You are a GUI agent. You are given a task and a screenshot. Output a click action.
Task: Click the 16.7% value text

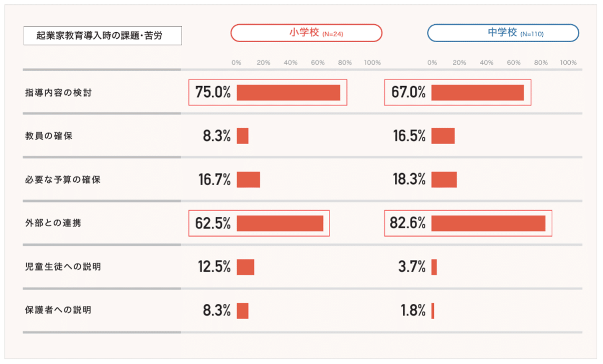(x=214, y=179)
